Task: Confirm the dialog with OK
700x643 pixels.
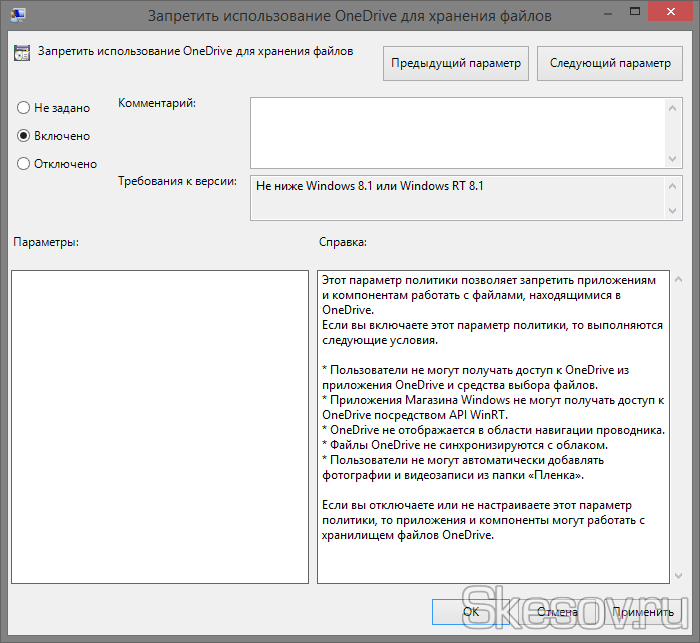Action: coord(470,611)
